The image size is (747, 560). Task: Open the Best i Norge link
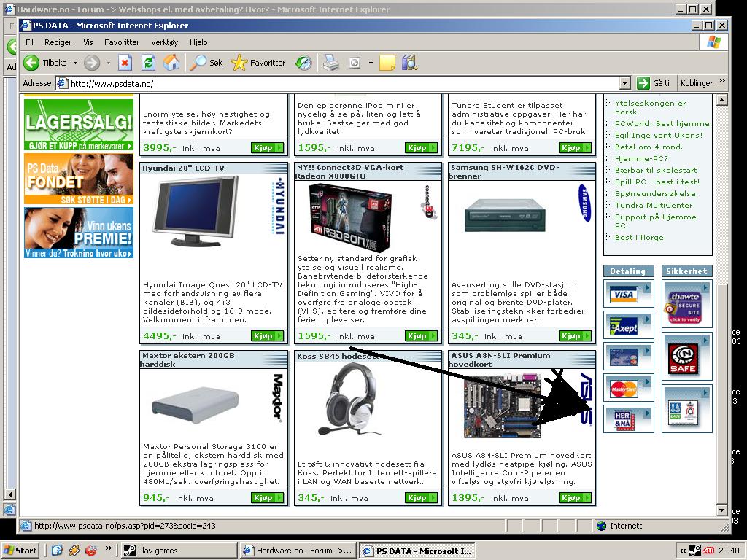(x=639, y=238)
